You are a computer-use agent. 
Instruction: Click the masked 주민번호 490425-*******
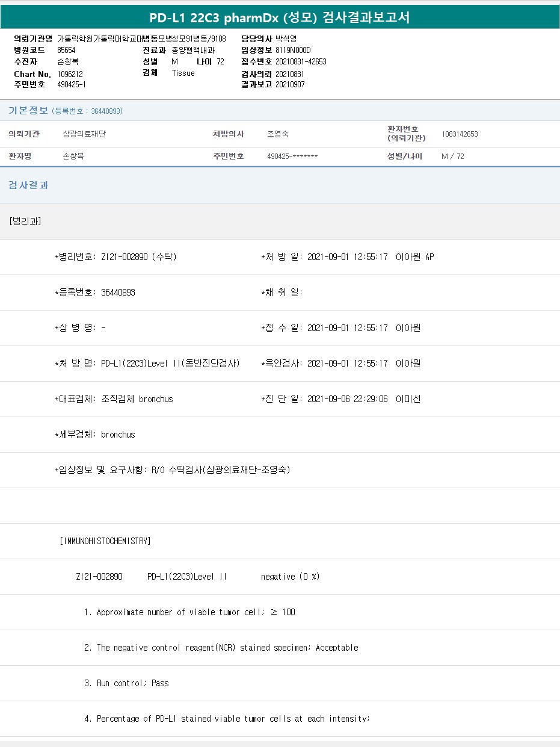coord(292,157)
